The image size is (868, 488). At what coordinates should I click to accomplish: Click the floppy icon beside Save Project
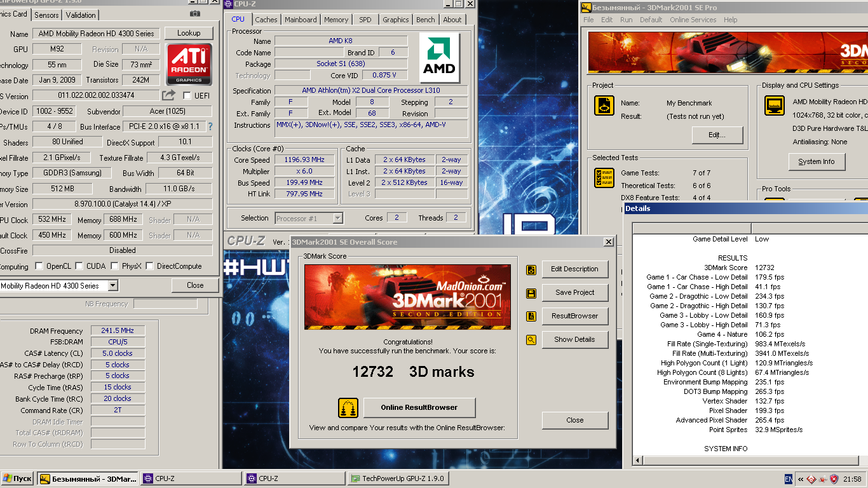531,293
